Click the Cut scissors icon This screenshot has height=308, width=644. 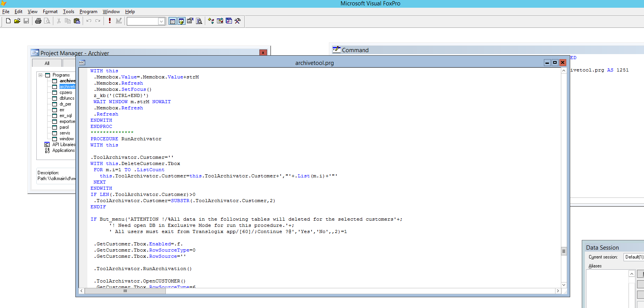point(59,21)
